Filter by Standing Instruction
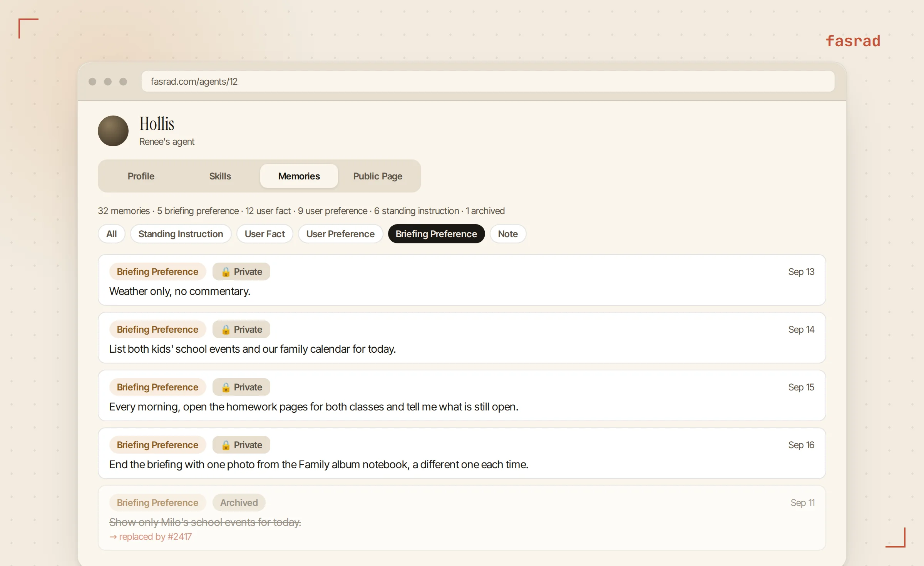The image size is (924, 566). click(181, 234)
